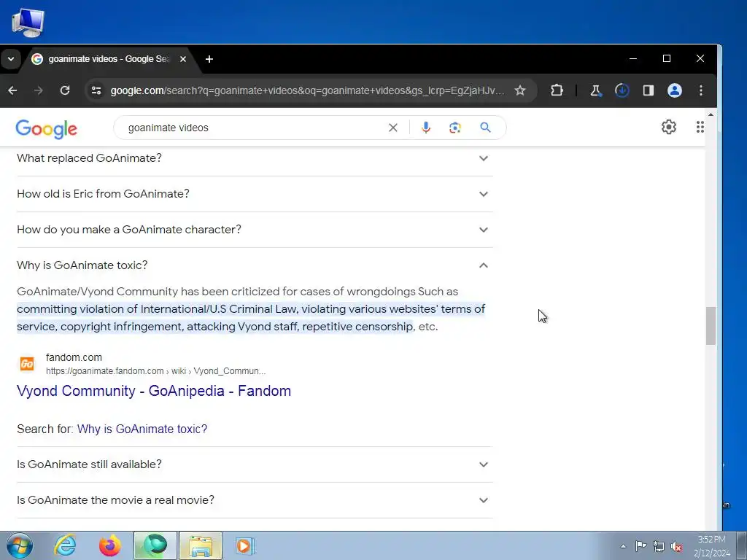Open site information icon in address bar

96,90
